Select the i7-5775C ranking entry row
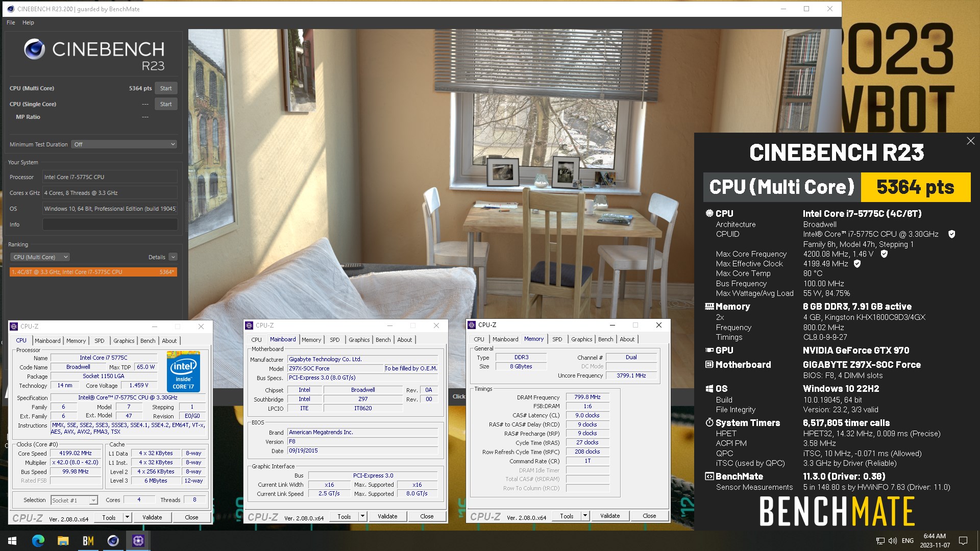Image resolution: width=980 pixels, height=551 pixels. [x=93, y=272]
